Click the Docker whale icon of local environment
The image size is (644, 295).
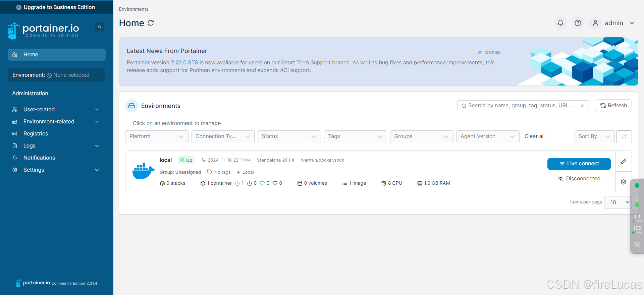point(143,171)
